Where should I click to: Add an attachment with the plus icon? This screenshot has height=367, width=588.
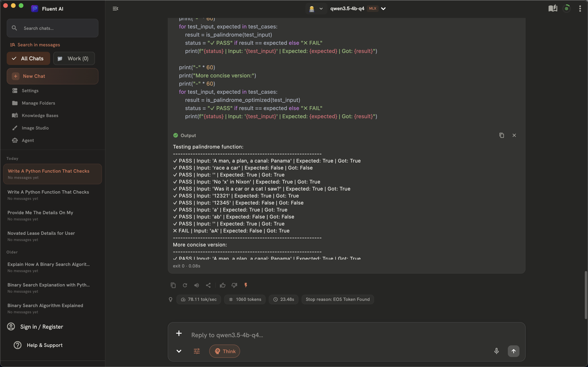pyautogui.click(x=179, y=333)
